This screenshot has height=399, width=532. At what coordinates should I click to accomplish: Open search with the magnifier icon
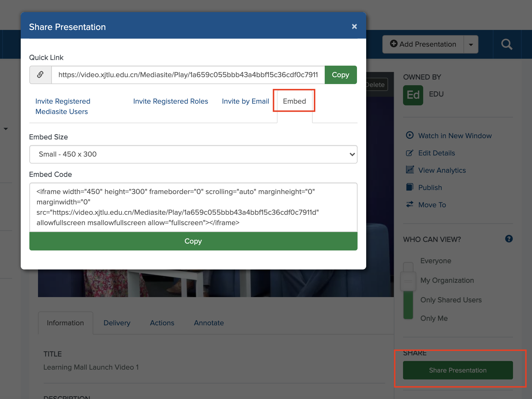pos(507,44)
